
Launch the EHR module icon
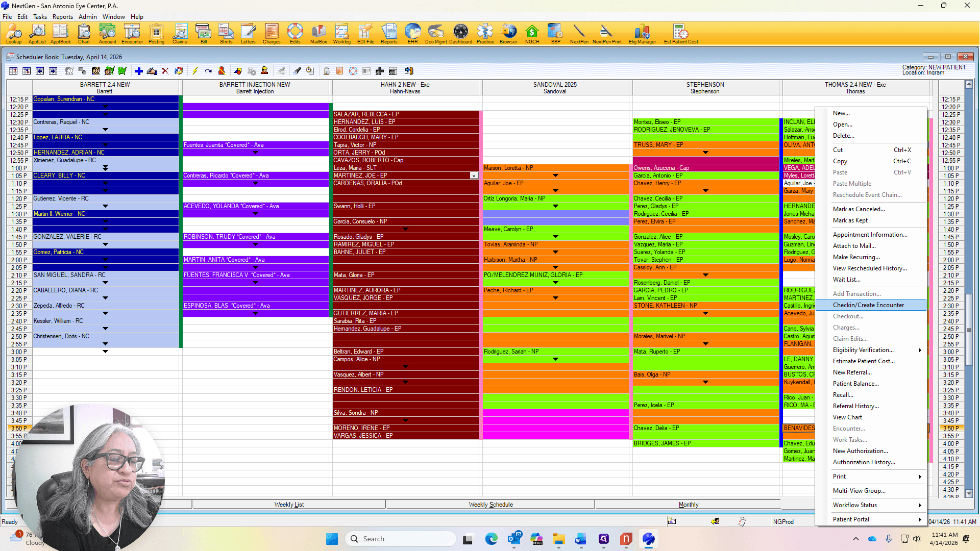[x=412, y=34]
